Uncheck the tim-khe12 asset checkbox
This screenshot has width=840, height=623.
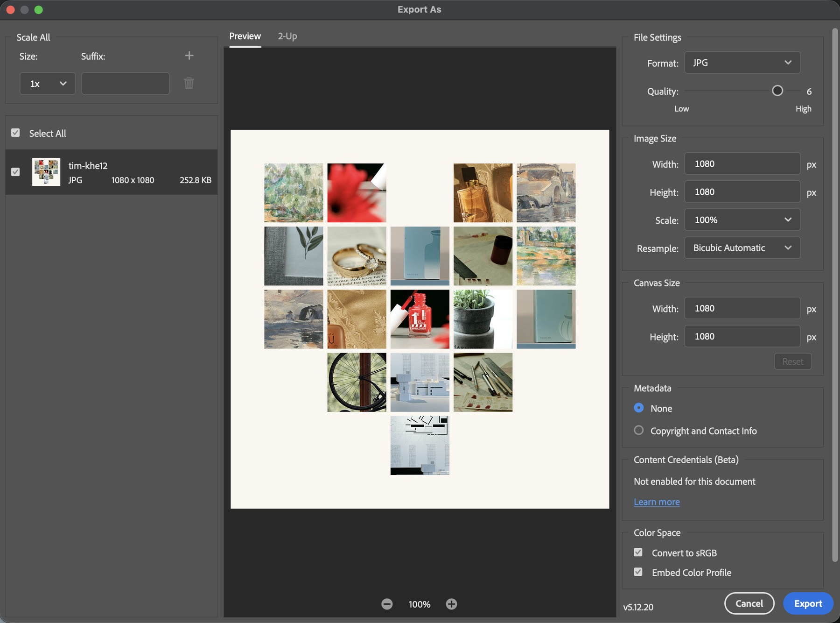[15, 172]
